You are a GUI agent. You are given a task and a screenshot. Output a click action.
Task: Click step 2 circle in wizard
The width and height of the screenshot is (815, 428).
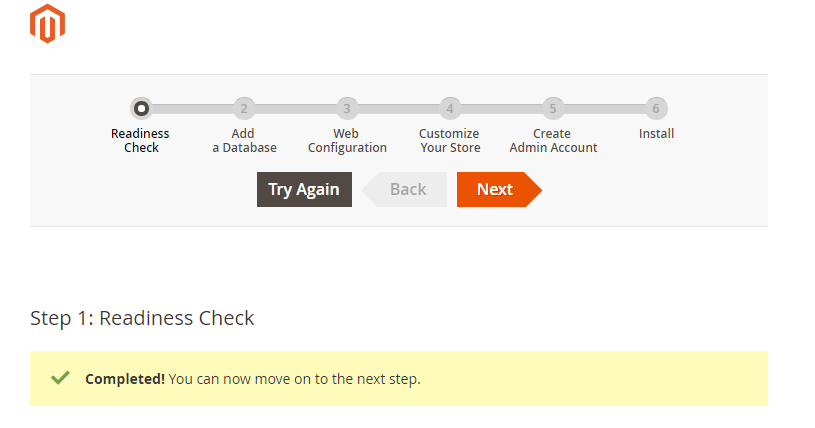coord(243,108)
